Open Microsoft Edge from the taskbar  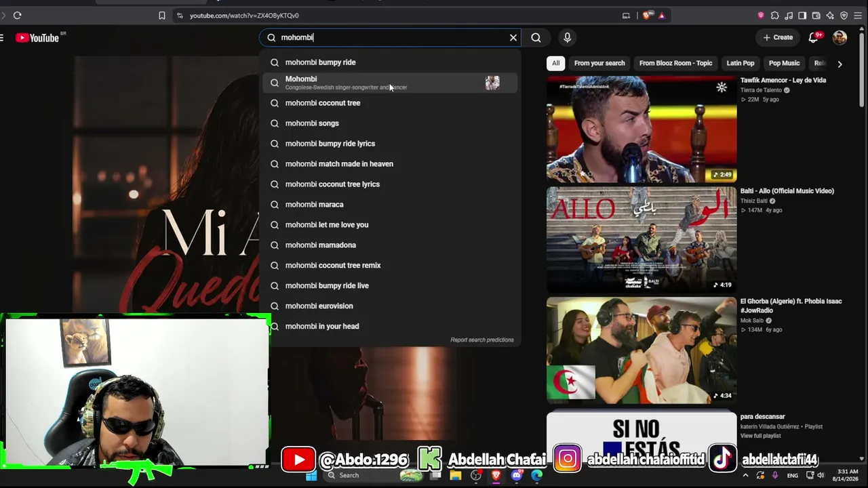[537, 476]
